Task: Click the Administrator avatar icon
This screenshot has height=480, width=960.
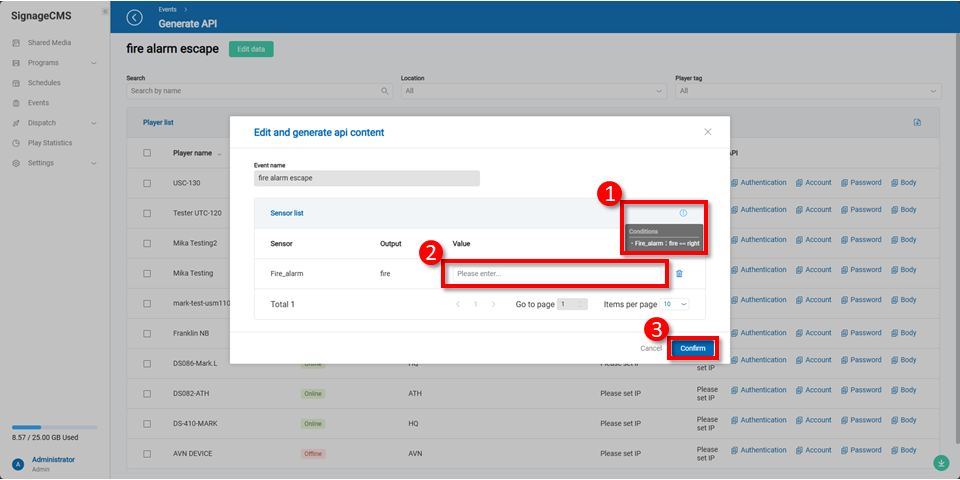Action: [x=17, y=464]
